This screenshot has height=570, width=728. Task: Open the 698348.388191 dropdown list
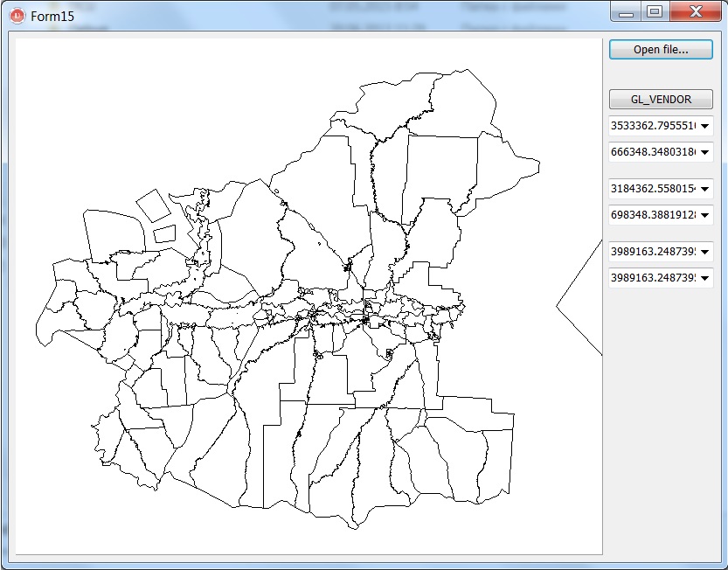[704, 215]
